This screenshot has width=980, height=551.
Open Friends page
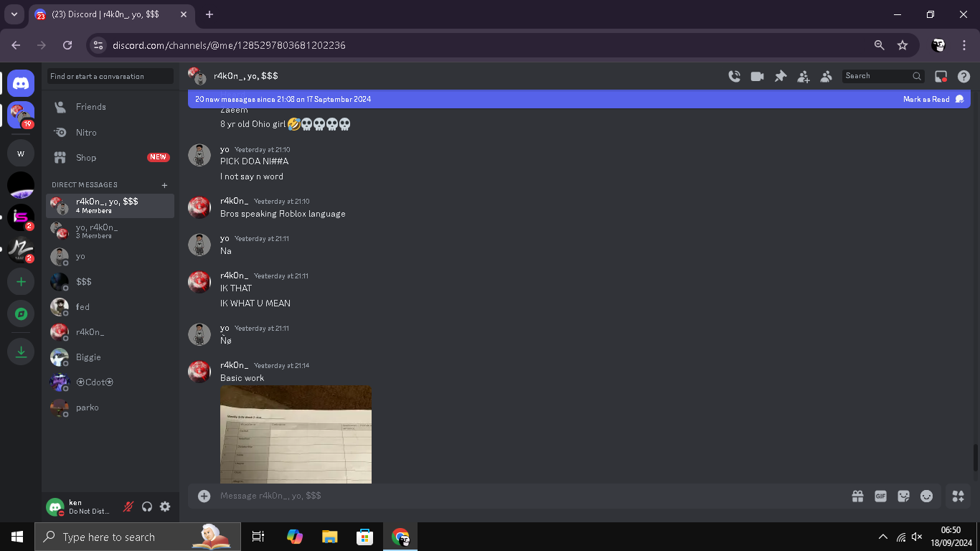pyautogui.click(x=110, y=107)
